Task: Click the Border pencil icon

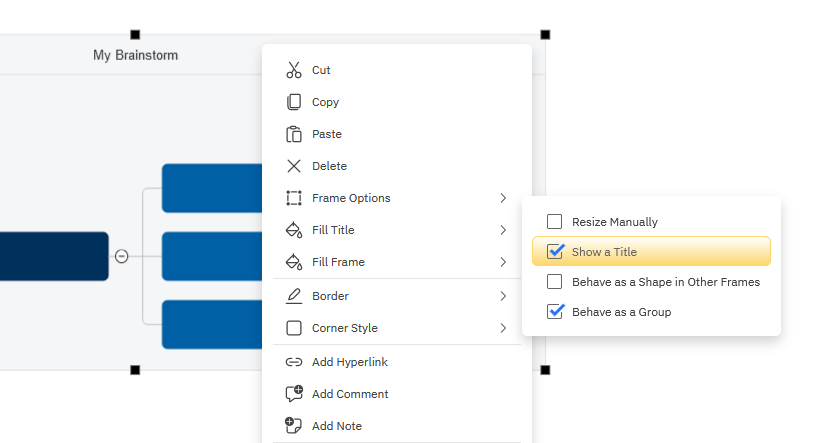Action: 293,296
